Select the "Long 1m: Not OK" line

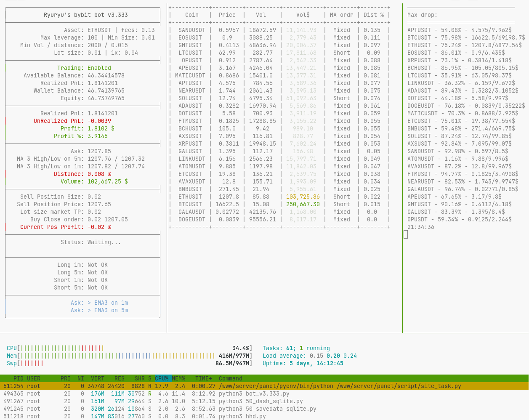(x=82, y=265)
